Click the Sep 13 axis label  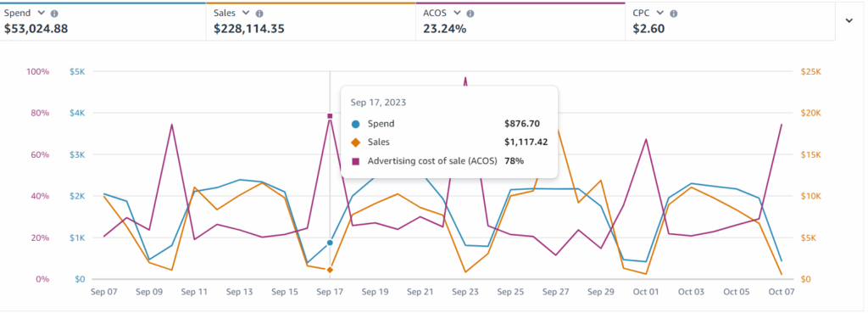[240, 292]
